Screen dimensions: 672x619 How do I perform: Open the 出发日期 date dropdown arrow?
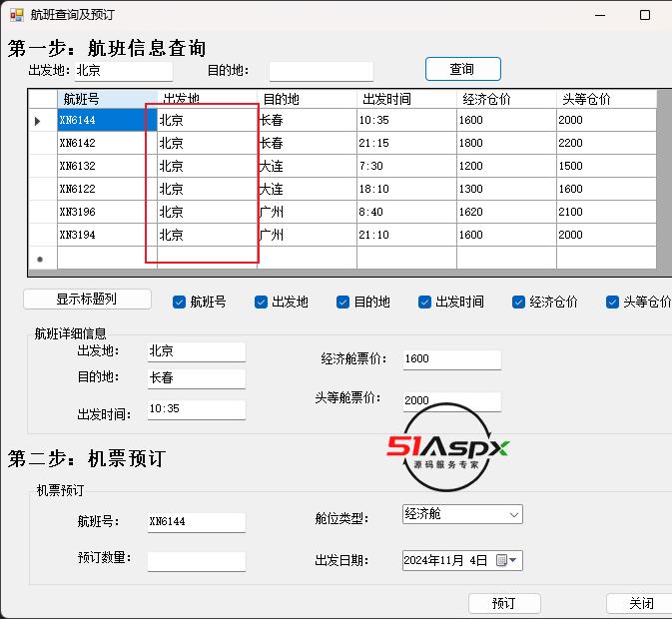(514, 561)
